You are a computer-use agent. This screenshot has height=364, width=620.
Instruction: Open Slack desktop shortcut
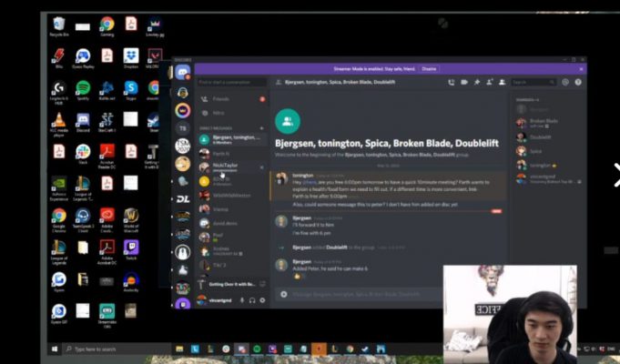83,154
